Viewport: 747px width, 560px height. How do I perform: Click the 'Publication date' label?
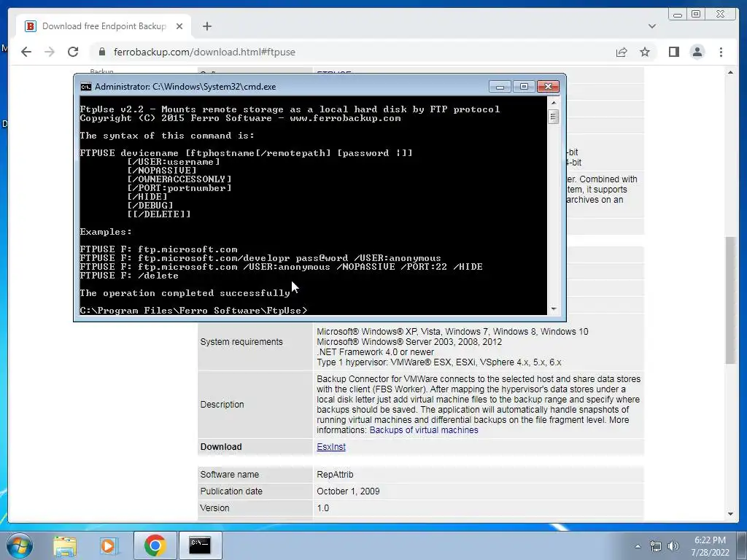231,491
